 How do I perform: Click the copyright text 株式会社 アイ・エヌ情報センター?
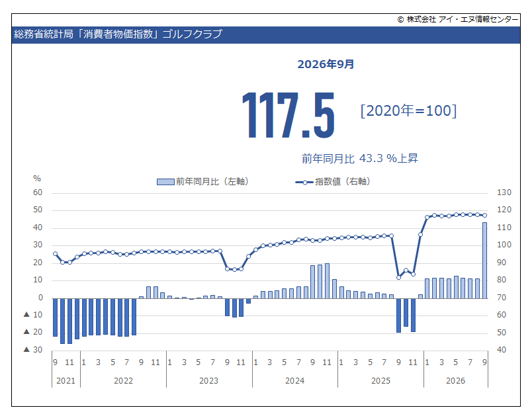click(463, 19)
